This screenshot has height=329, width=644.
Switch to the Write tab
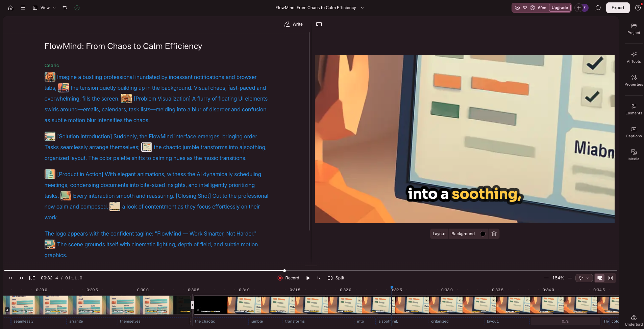(x=293, y=24)
